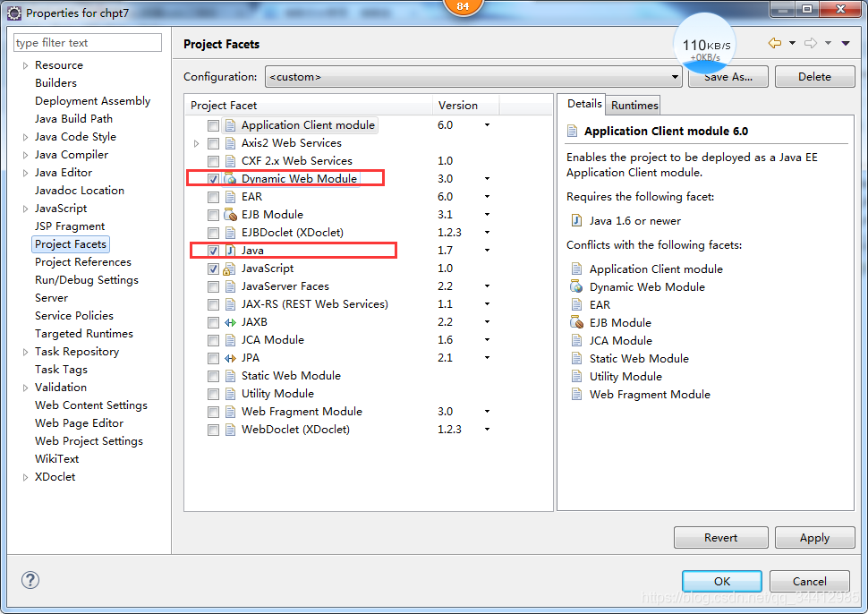868x614 pixels.
Task: Check the Axis2 Web Services checkbox
Action: (x=213, y=143)
